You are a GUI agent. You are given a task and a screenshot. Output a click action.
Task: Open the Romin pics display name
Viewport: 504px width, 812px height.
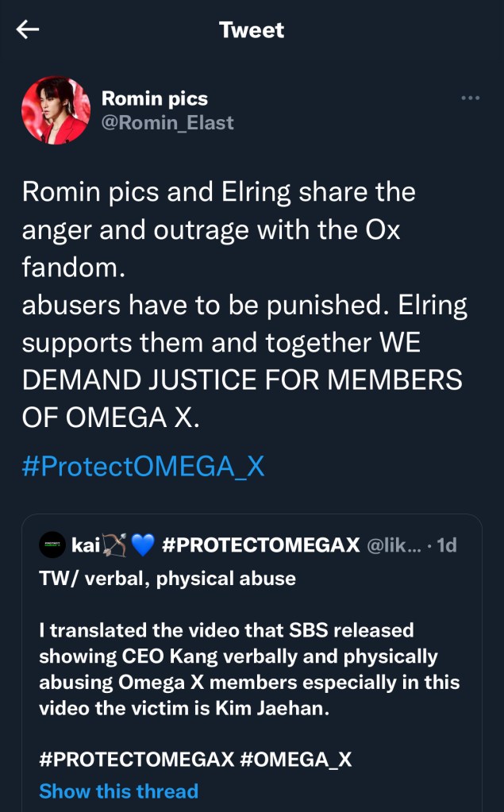pyautogui.click(x=154, y=98)
